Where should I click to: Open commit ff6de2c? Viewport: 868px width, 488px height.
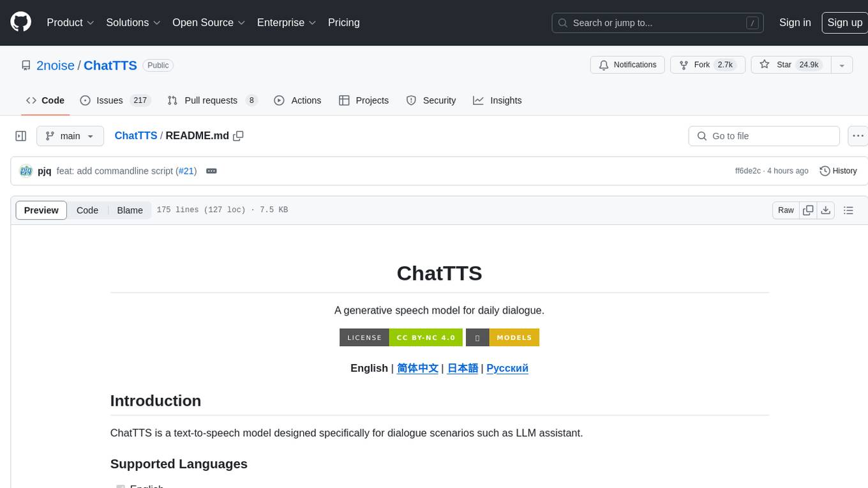pos(748,171)
